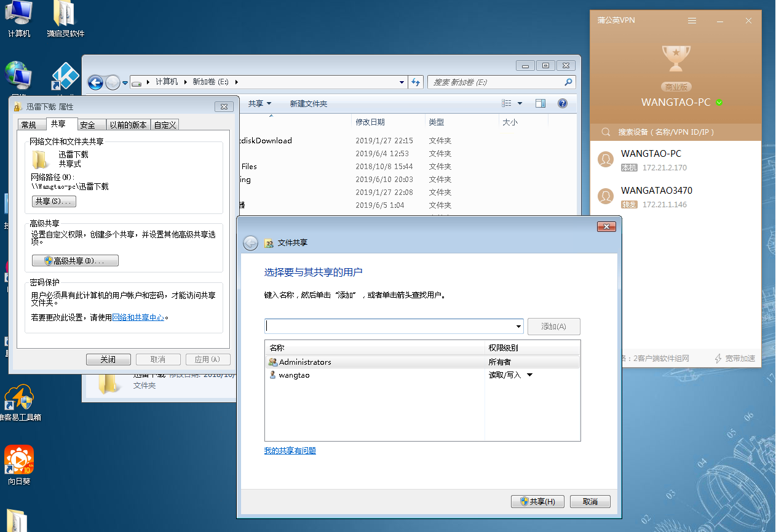Open the 蒲公英VPN hamburger menu
This screenshot has width=776, height=532.
[692, 21]
